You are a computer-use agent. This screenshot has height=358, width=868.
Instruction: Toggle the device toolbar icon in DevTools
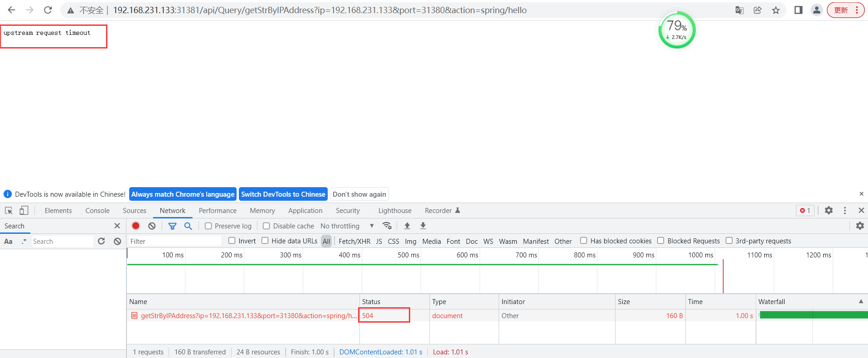[x=24, y=210]
